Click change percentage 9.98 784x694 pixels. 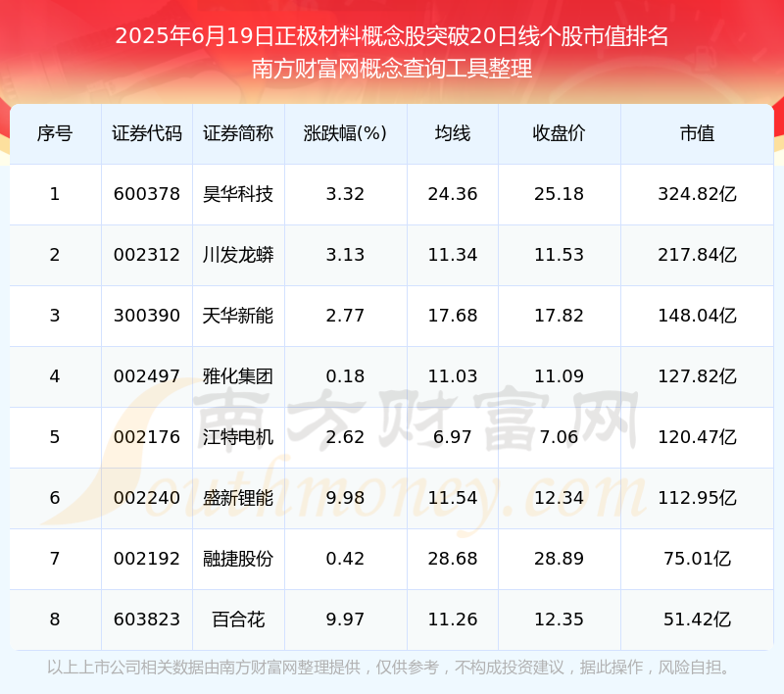345,498
